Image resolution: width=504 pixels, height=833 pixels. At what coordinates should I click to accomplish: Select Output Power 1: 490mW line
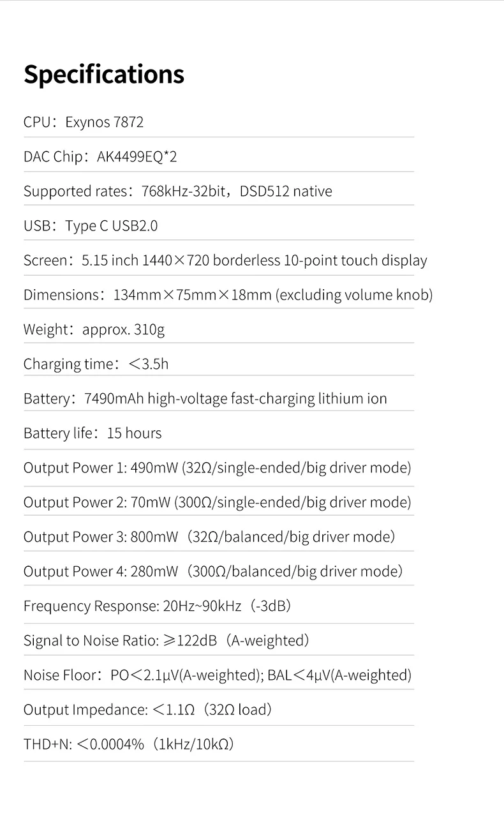tap(218, 468)
